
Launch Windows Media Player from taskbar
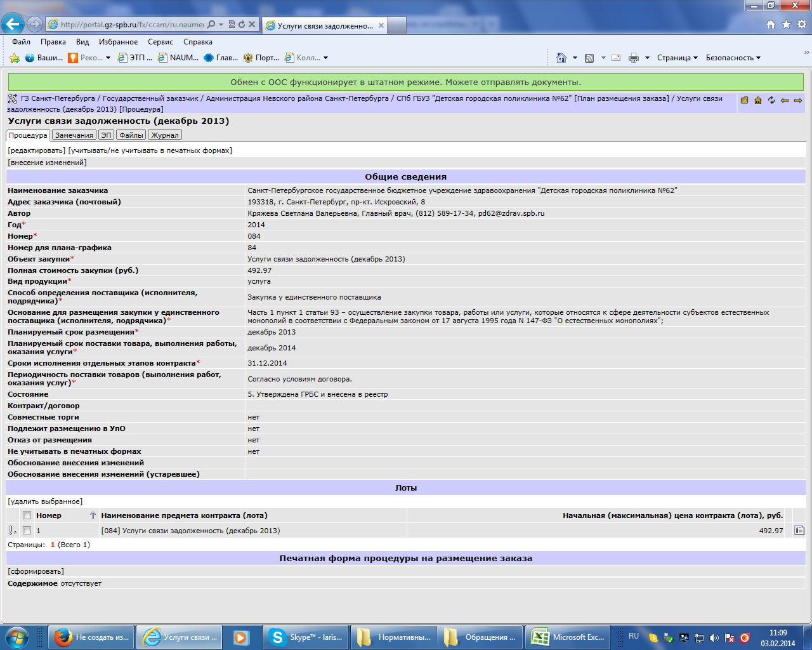click(242, 637)
